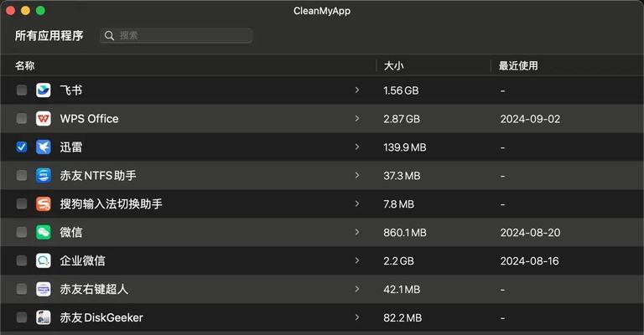Sort by the 大小 column header

[x=393, y=65]
